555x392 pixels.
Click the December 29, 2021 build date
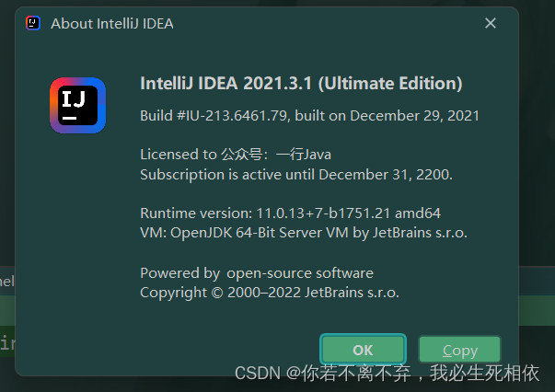[x=414, y=116]
